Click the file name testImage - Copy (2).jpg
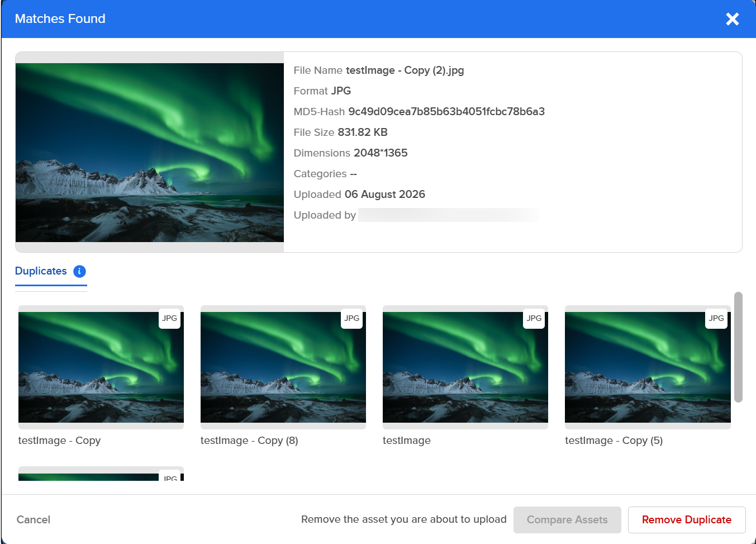 click(405, 70)
